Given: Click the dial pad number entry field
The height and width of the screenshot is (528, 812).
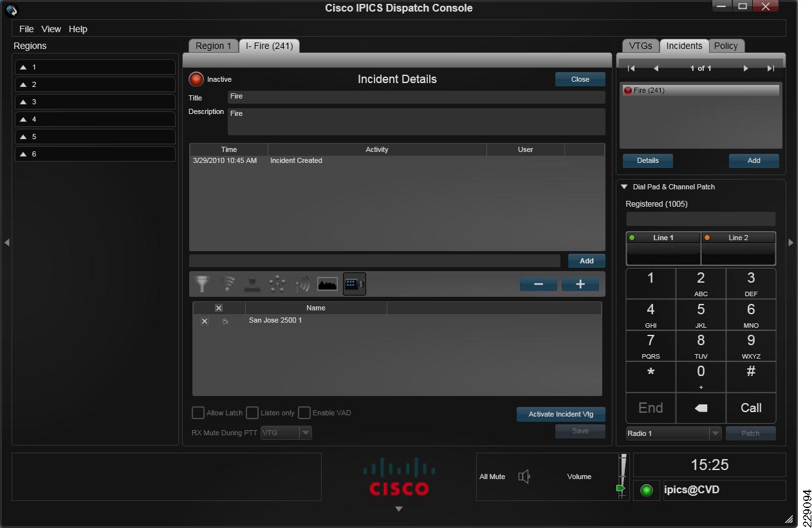Looking at the screenshot, I should tap(701, 219).
